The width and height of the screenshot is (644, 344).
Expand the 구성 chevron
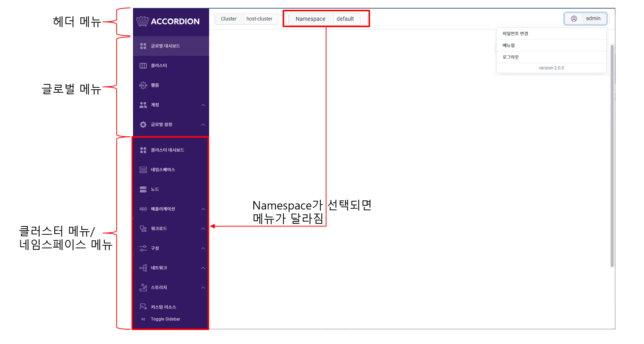[x=203, y=248]
